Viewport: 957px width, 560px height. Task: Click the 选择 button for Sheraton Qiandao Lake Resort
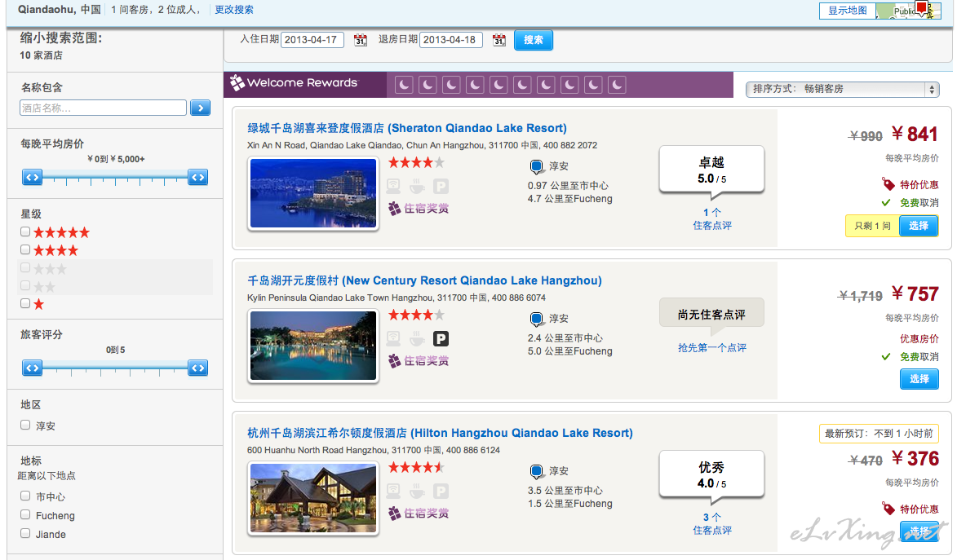click(x=919, y=226)
